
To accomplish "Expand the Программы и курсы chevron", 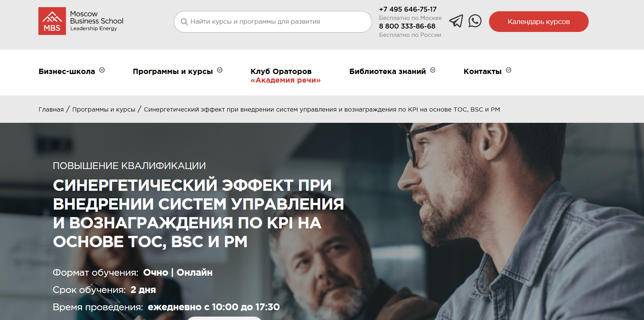I will pos(220,70).
